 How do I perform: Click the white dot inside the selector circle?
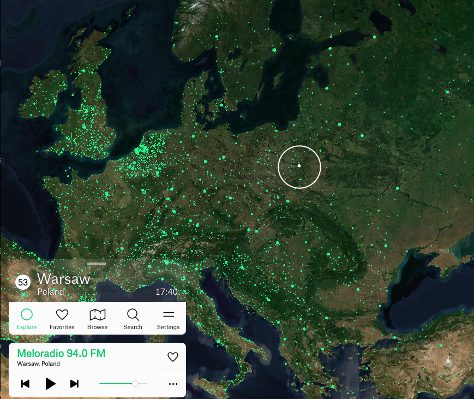tap(299, 165)
